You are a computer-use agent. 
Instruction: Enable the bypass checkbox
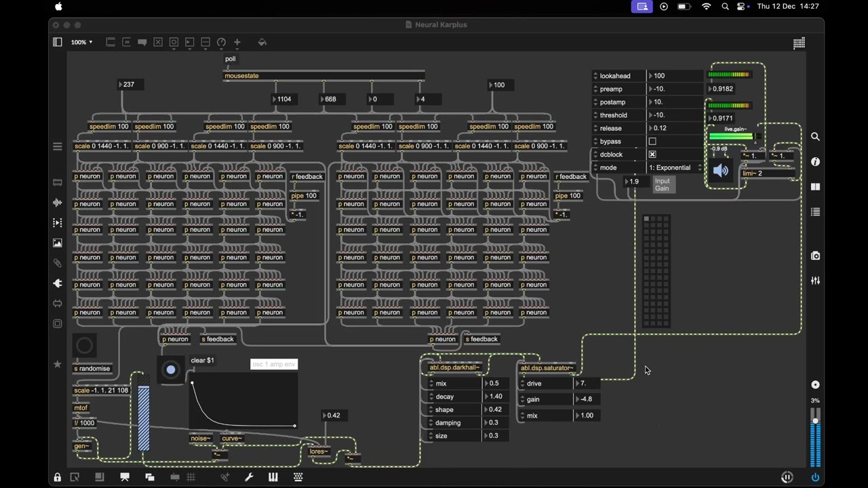pyautogui.click(x=652, y=142)
